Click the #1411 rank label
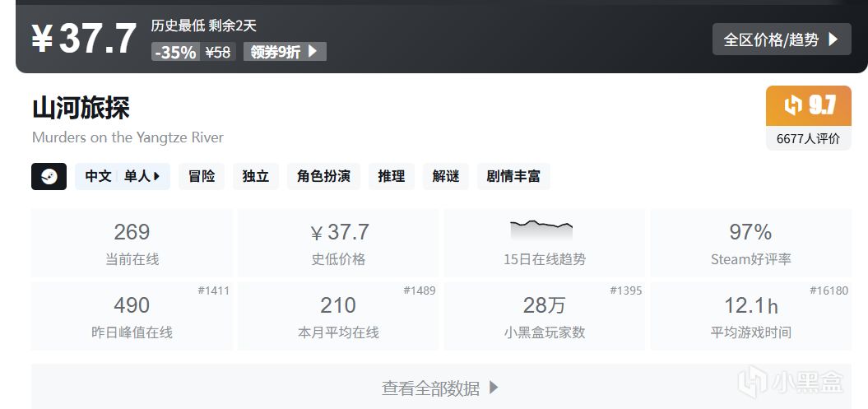The width and height of the screenshot is (868, 409). [x=214, y=290]
